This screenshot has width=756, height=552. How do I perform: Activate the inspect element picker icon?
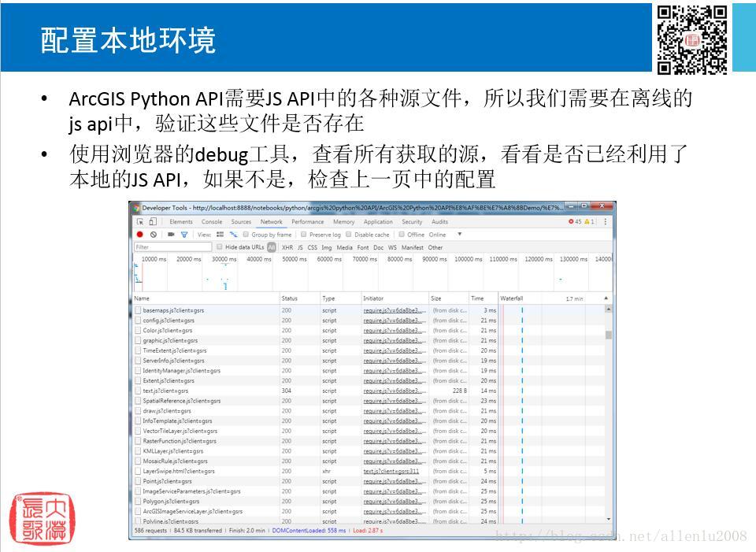140,222
